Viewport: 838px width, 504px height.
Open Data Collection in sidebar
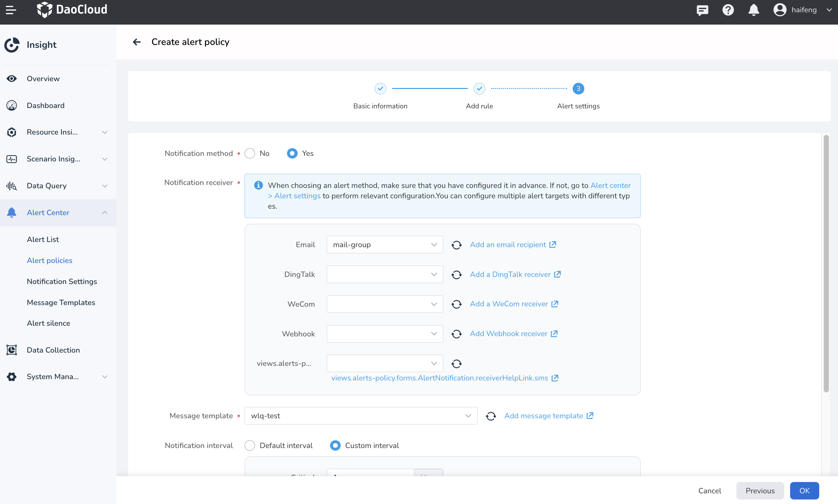pos(53,350)
